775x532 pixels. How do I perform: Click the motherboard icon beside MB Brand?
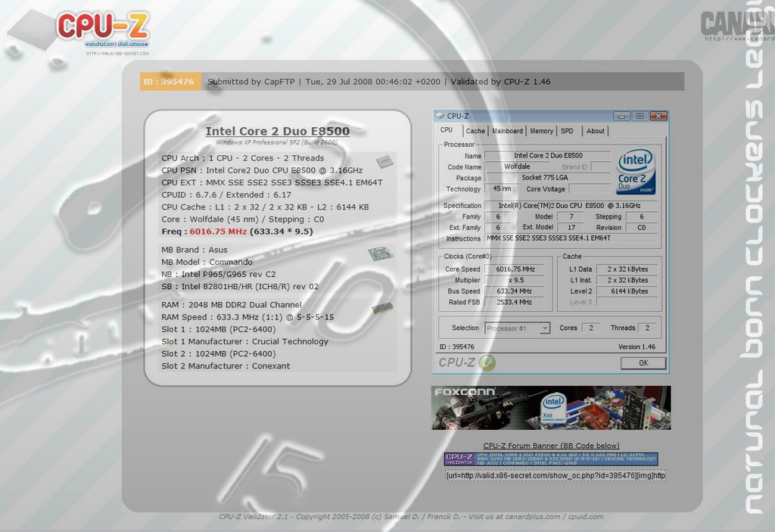[380, 254]
